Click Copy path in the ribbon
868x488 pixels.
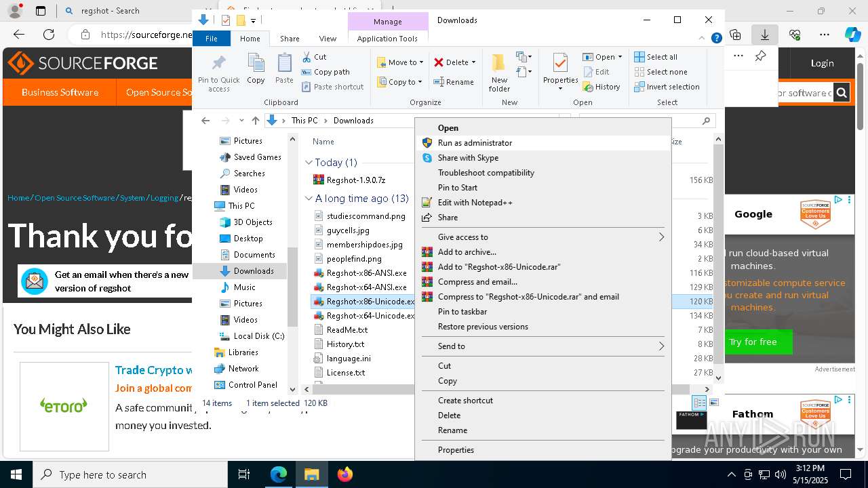(325, 72)
